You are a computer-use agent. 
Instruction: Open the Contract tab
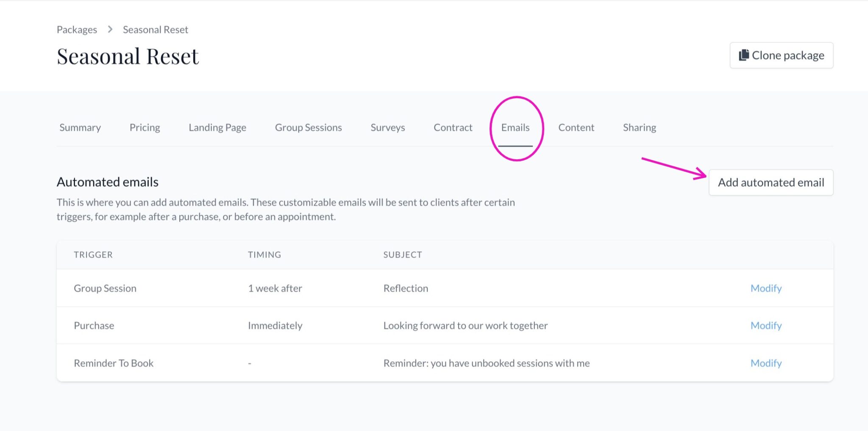[453, 127]
